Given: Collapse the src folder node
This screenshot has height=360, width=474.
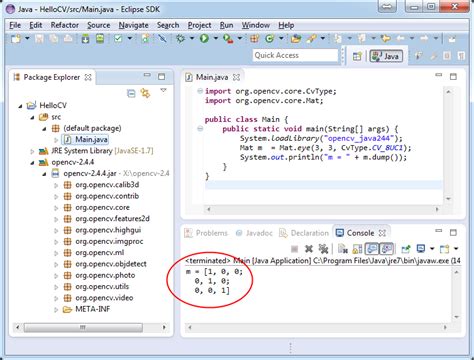Looking at the screenshot, I should pos(32,117).
